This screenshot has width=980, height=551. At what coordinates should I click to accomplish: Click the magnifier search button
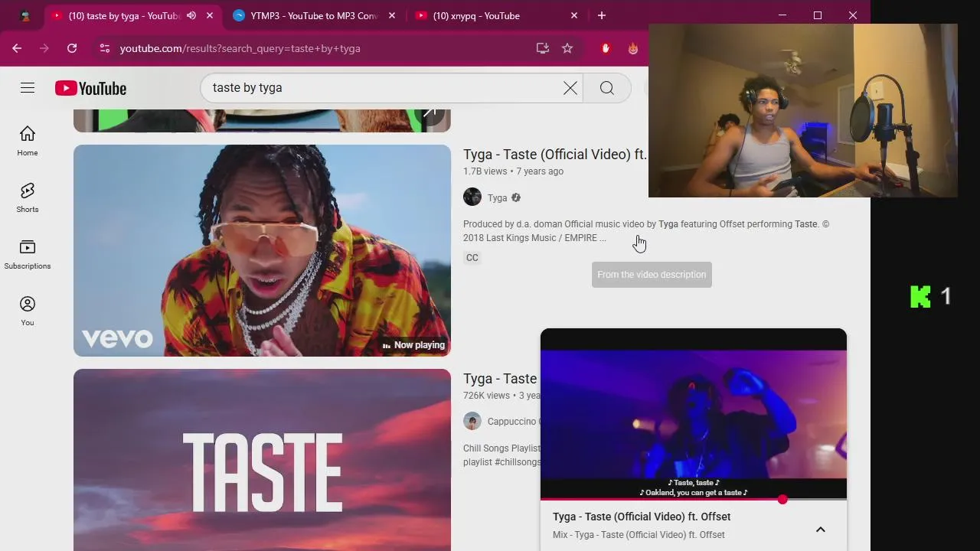(607, 88)
